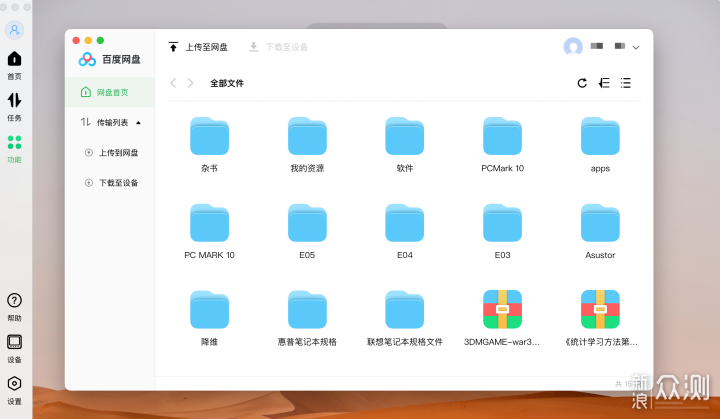This screenshot has width=720, height=419.
Task: Click the 百度网盘 logo
Action: pos(109,59)
